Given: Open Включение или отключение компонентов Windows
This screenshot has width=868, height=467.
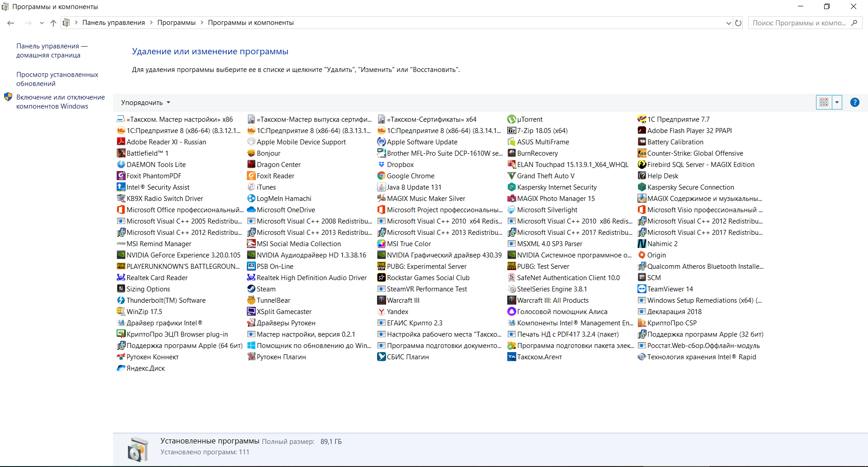Looking at the screenshot, I should [61, 102].
